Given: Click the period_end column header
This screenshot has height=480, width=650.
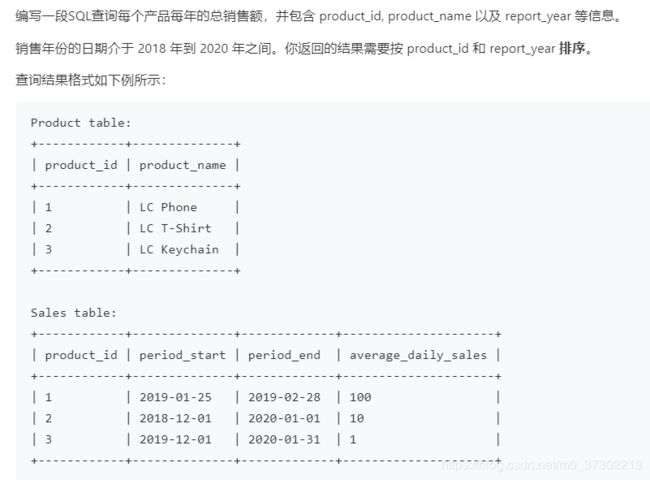Looking at the screenshot, I should tap(284, 355).
